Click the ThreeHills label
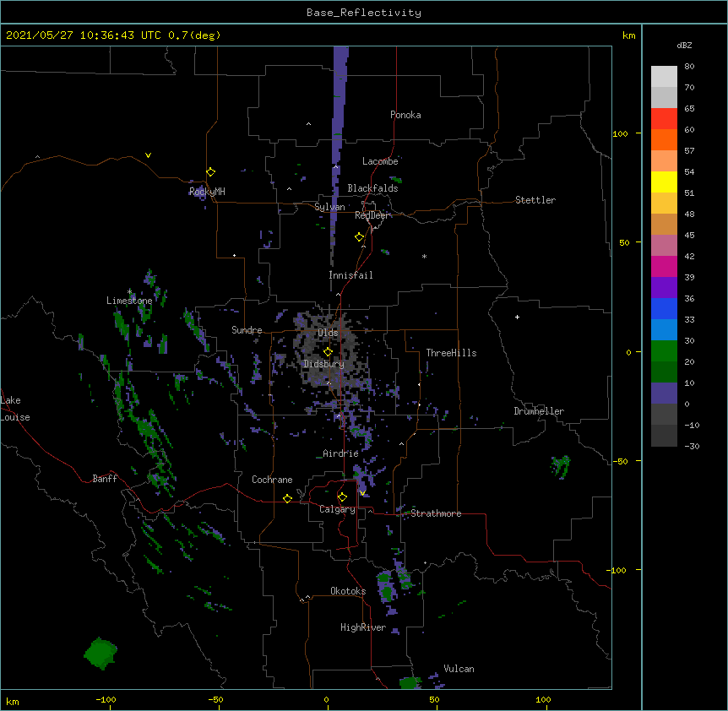 click(x=451, y=353)
